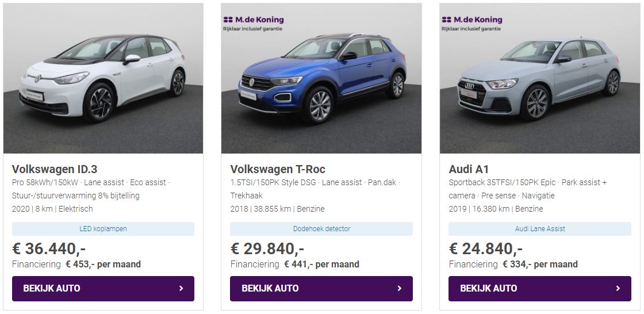
Task: Open the Volkswagen T-Roc title link
Action: (278, 169)
